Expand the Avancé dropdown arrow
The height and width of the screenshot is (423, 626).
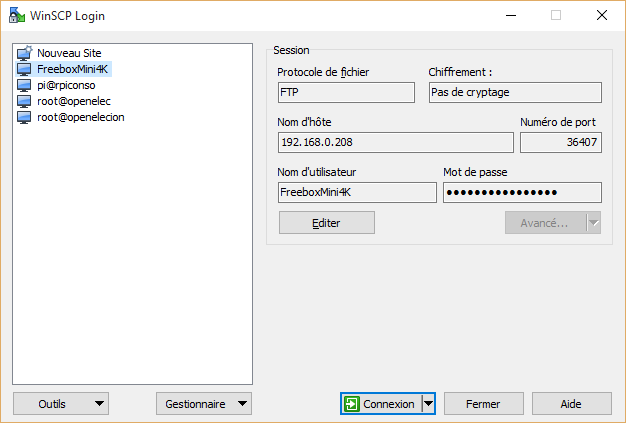[x=593, y=223]
